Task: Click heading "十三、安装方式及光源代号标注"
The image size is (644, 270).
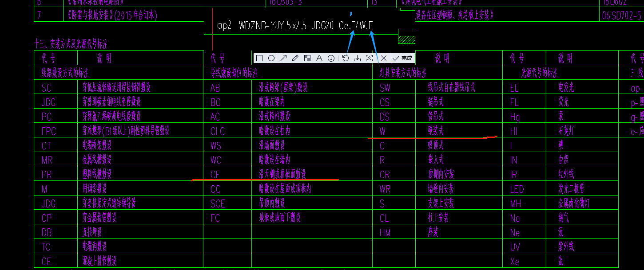Action: 71,44
